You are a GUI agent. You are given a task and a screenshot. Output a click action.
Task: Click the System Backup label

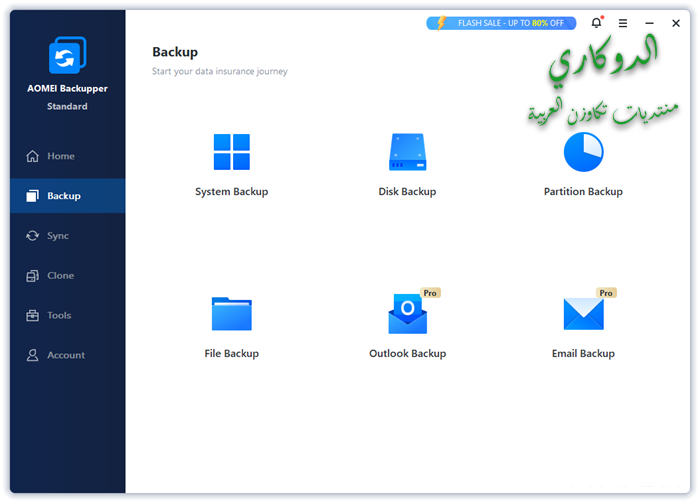(232, 191)
